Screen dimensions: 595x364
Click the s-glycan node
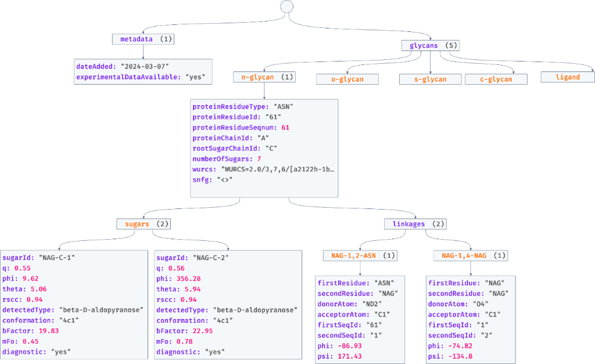click(430, 79)
